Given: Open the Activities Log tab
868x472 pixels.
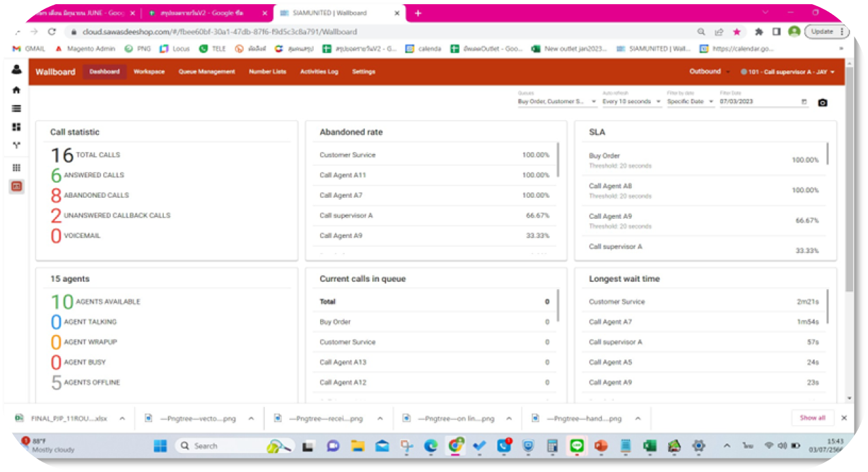Looking at the screenshot, I should 319,72.
